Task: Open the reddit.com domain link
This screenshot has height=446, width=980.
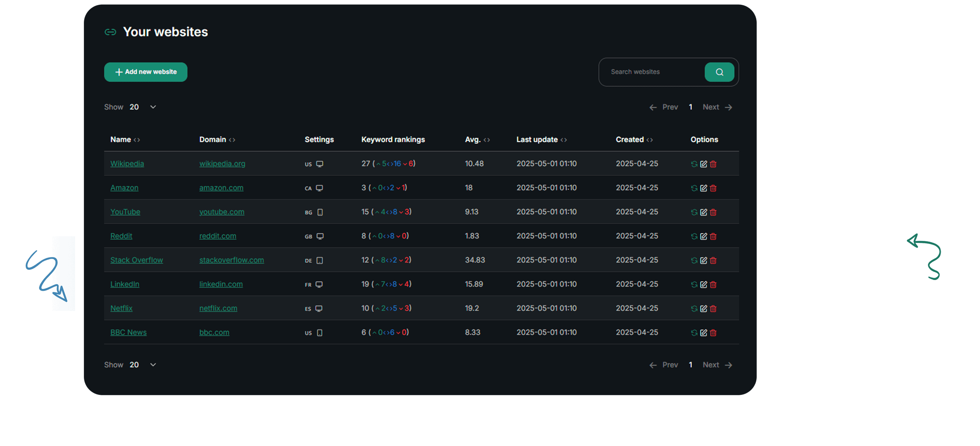Action: 218,236
